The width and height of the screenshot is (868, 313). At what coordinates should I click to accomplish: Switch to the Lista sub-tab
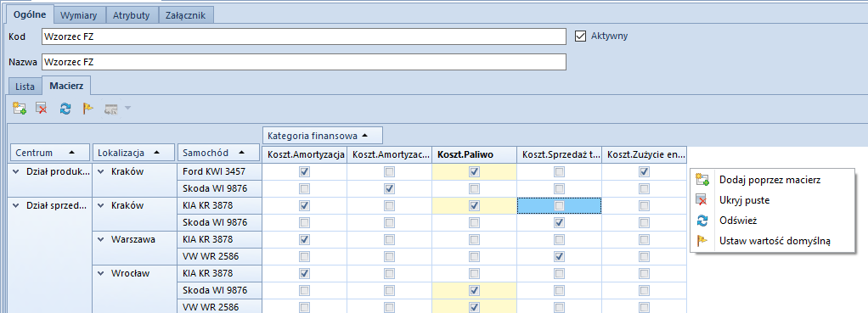[25, 87]
